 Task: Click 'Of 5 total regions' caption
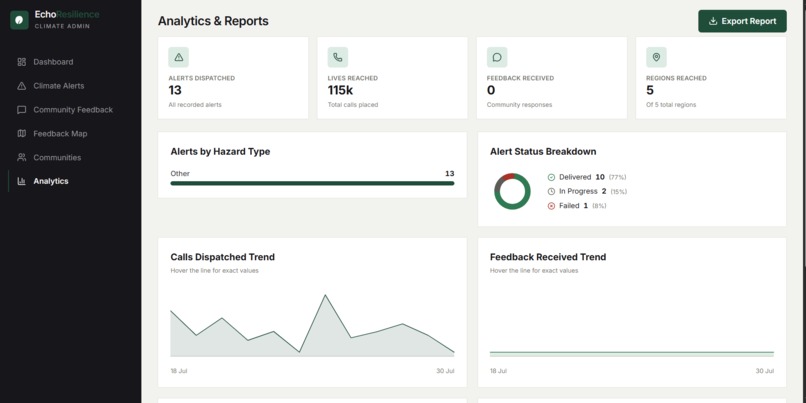point(671,105)
